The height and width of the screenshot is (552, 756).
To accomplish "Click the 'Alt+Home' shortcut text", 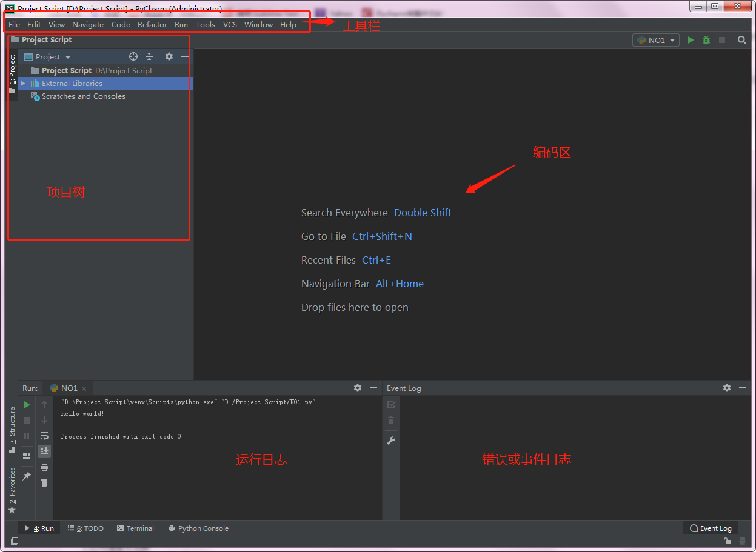I will (400, 284).
